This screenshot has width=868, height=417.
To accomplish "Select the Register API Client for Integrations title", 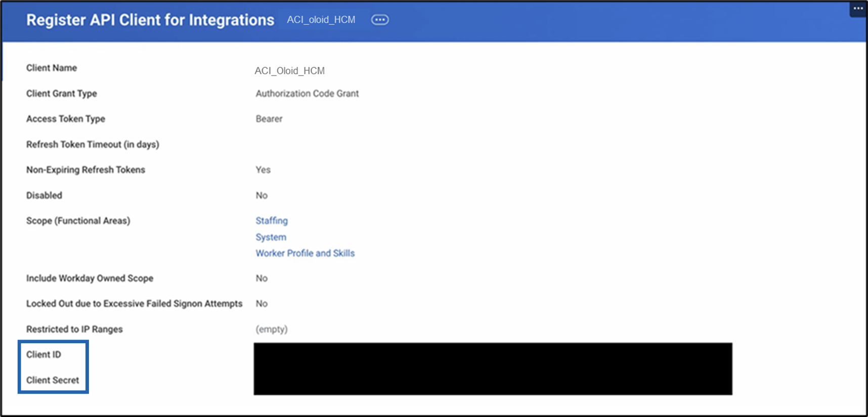I will 150,20.
